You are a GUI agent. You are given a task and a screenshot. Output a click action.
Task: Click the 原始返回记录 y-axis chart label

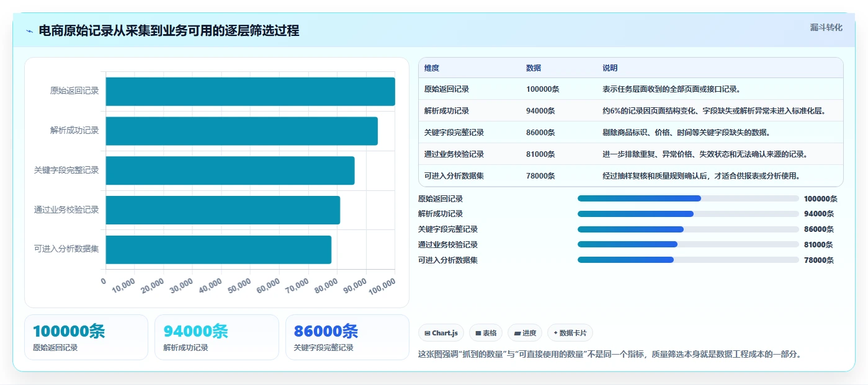[74, 91]
